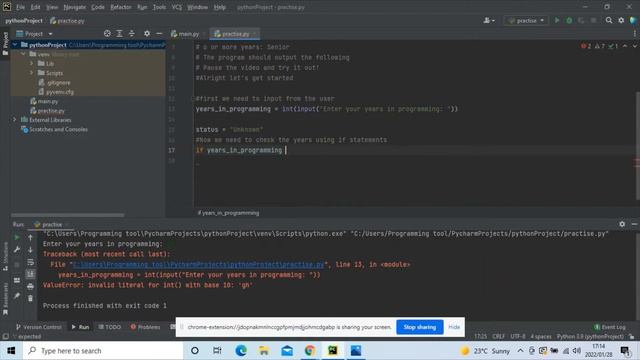The height and width of the screenshot is (360, 640).
Task: Hide the Project panel with minus icon
Action: pyautogui.click(x=159, y=34)
